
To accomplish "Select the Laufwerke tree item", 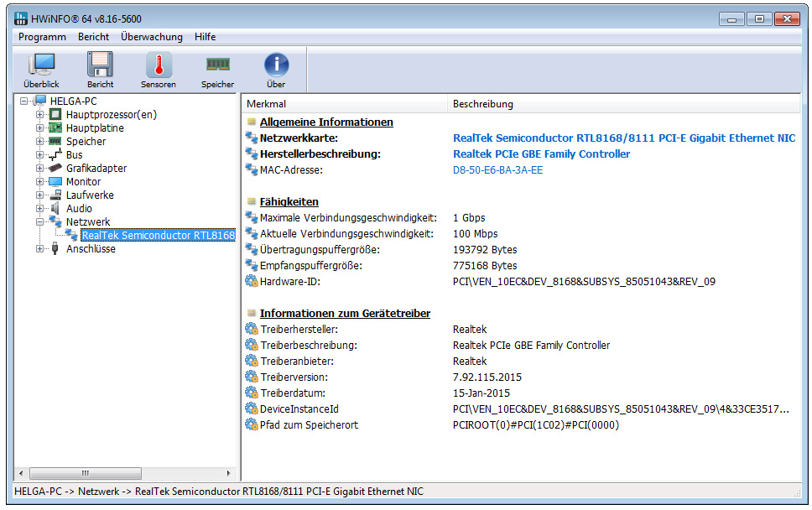I will 90,195.
